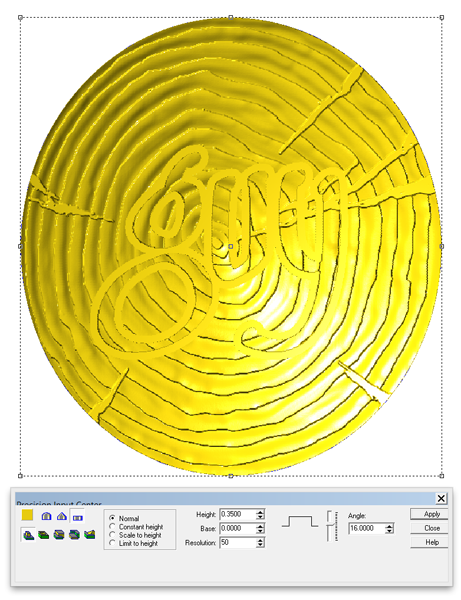Decrease Base with the down arrow
The image size is (461, 600).
(260, 531)
